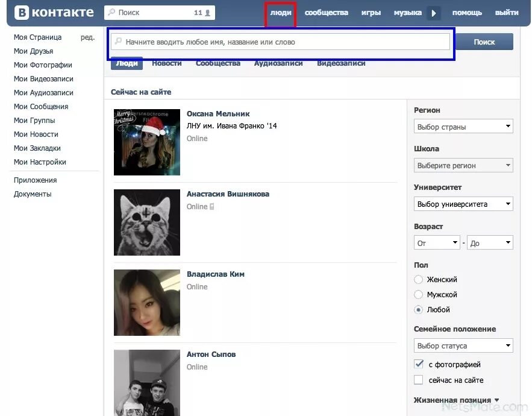The image size is (532, 416).
Task: Click the name Анастасия Вишнякова
Action: (x=228, y=194)
